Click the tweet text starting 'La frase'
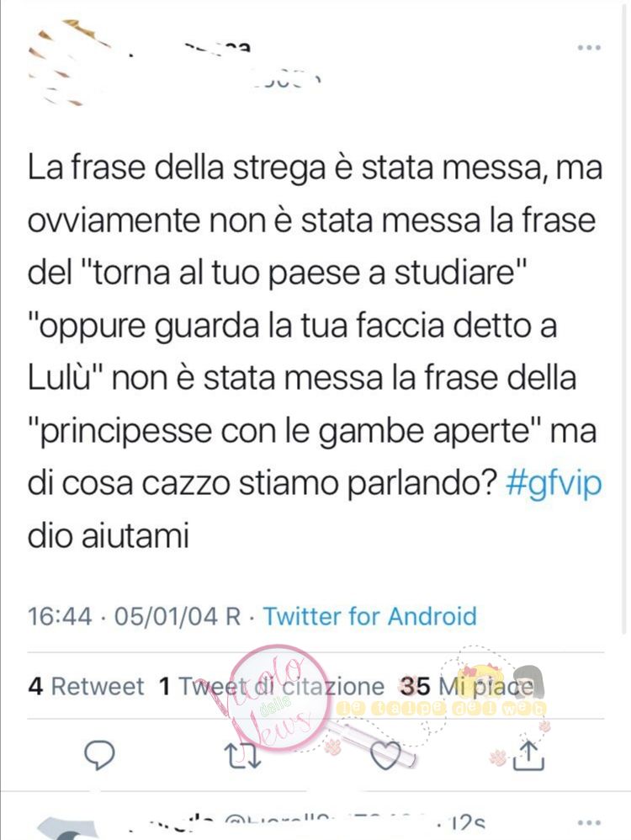 point(315,351)
